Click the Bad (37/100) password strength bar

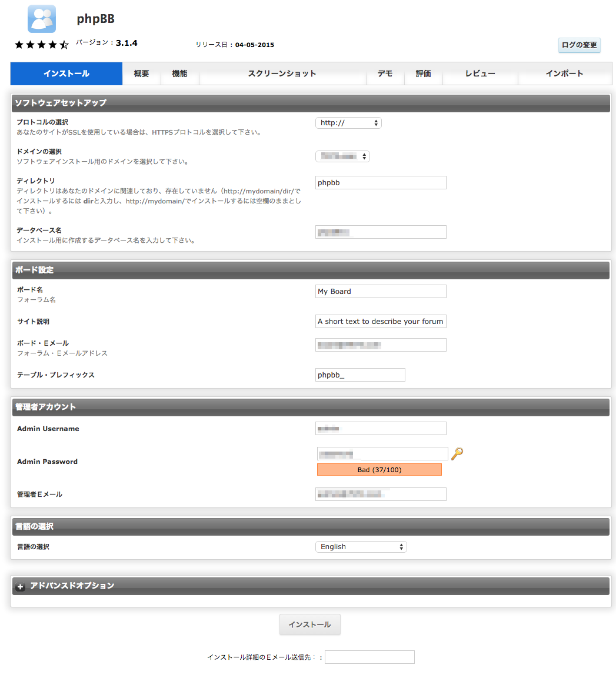point(379,470)
